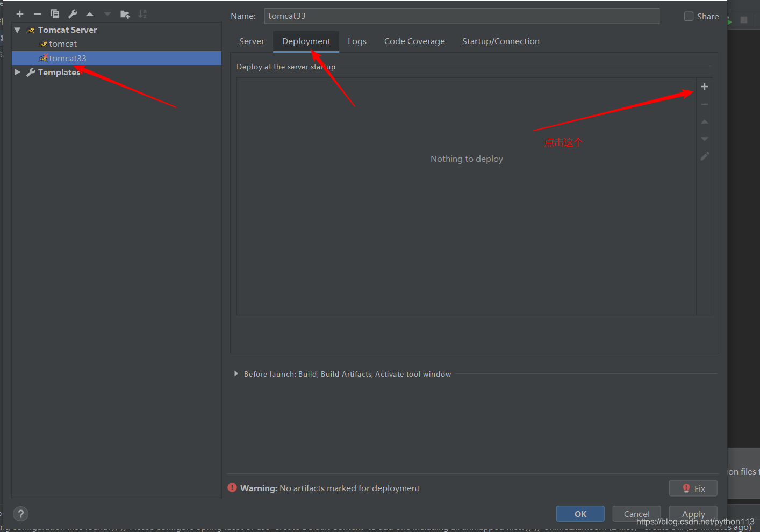Select the Templates label

pos(59,73)
